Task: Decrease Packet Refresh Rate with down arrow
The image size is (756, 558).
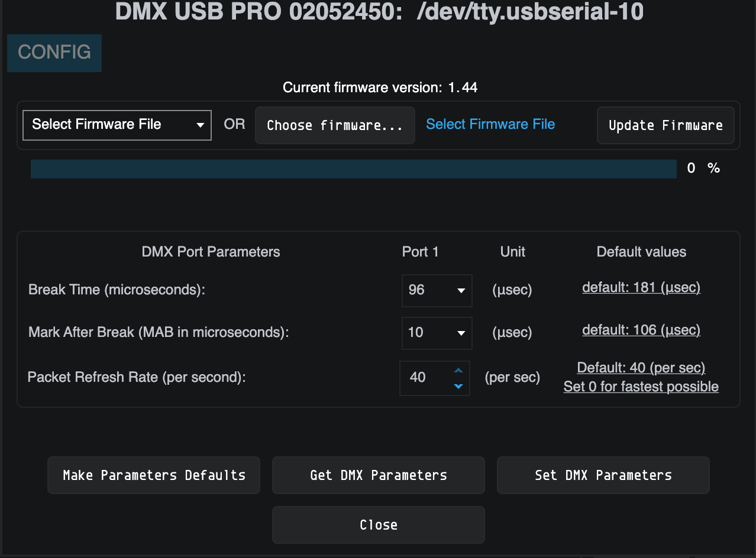Action: click(x=458, y=386)
